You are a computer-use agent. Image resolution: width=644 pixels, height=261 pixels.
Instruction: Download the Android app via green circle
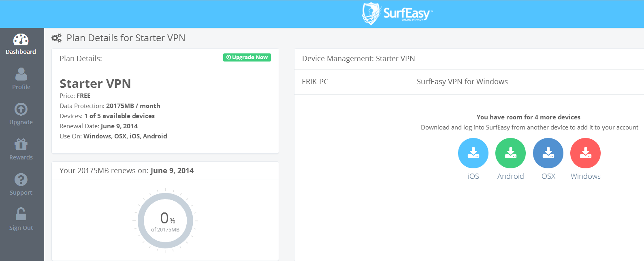pyautogui.click(x=510, y=153)
